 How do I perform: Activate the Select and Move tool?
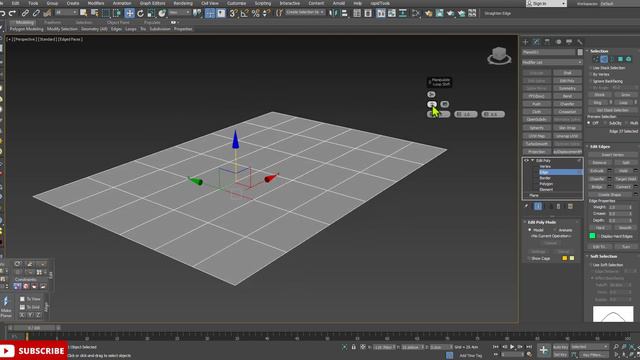tap(129, 13)
